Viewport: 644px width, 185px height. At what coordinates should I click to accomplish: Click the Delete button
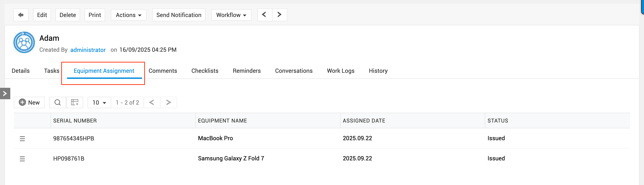tap(68, 15)
